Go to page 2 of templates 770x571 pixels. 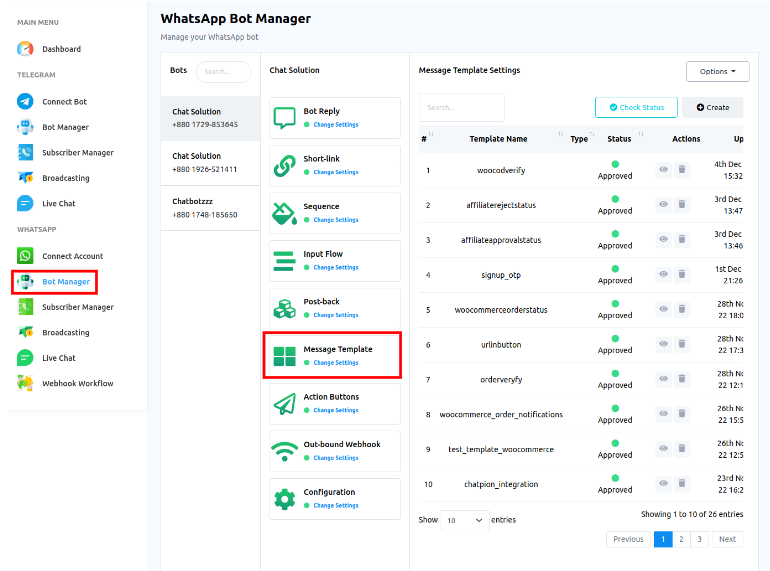coord(681,539)
